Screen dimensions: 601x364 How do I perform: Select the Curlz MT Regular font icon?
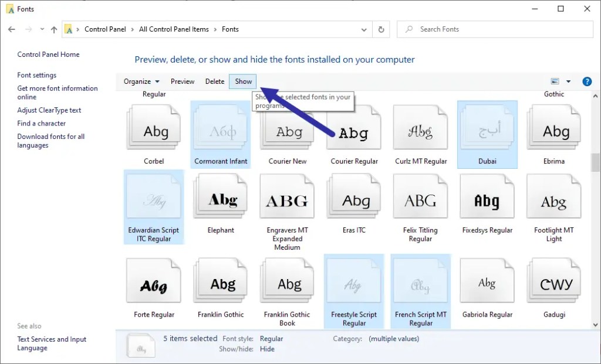coord(420,127)
